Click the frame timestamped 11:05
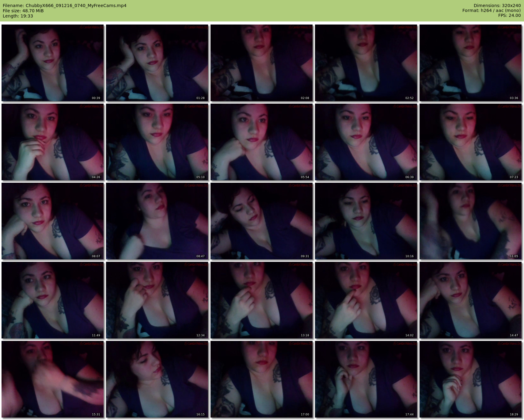This screenshot has height=420, width=524. click(x=471, y=221)
